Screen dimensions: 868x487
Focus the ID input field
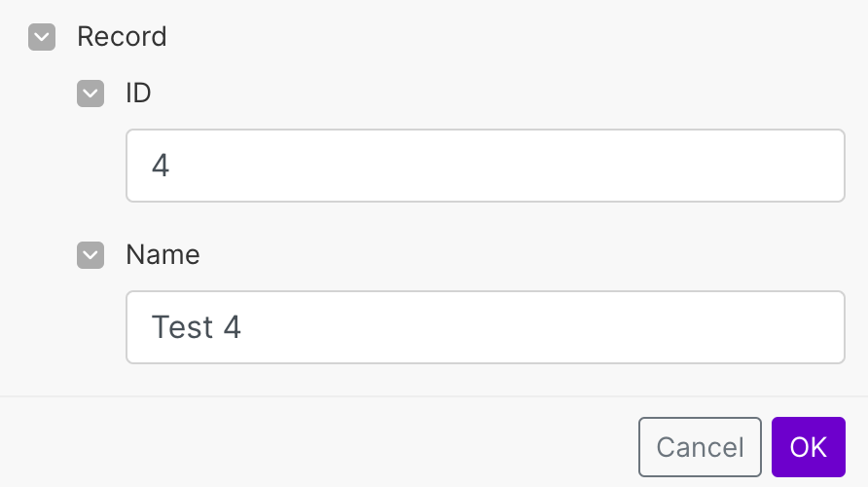click(x=485, y=166)
